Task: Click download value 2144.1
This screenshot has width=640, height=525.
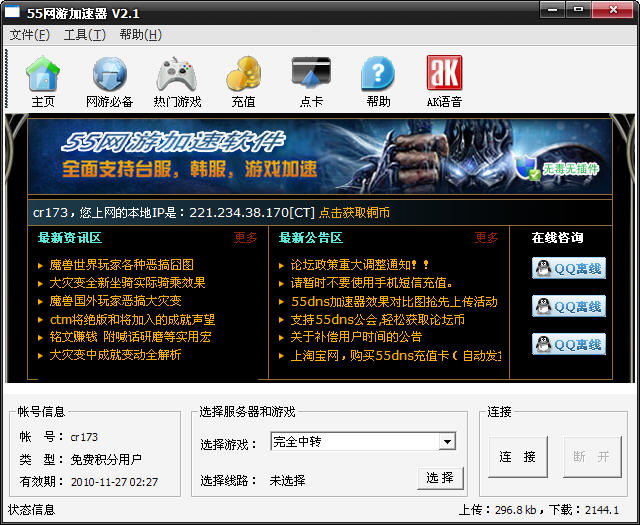Action: click(x=602, y=510)
